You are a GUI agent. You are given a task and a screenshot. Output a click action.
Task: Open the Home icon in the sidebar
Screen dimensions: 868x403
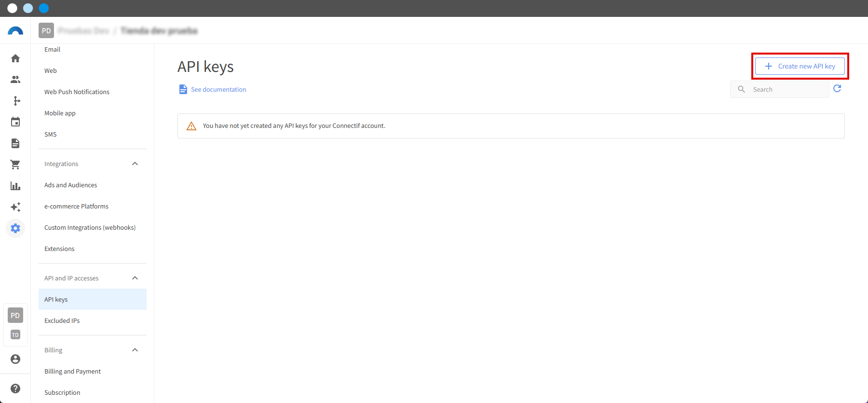coord(15,58)
